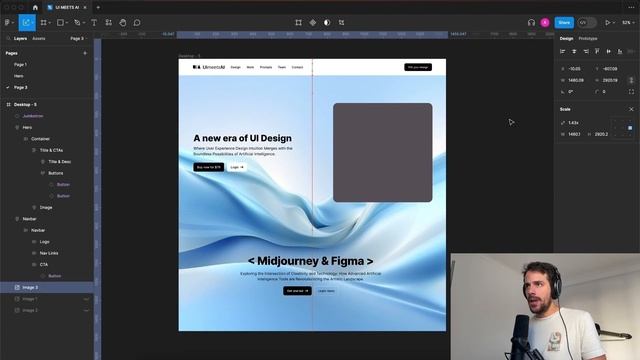Switch to the Prototype tab

(x=588, y=38)
